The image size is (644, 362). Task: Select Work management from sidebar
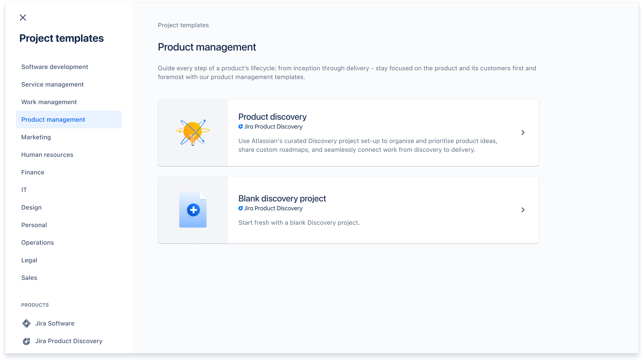49,102
